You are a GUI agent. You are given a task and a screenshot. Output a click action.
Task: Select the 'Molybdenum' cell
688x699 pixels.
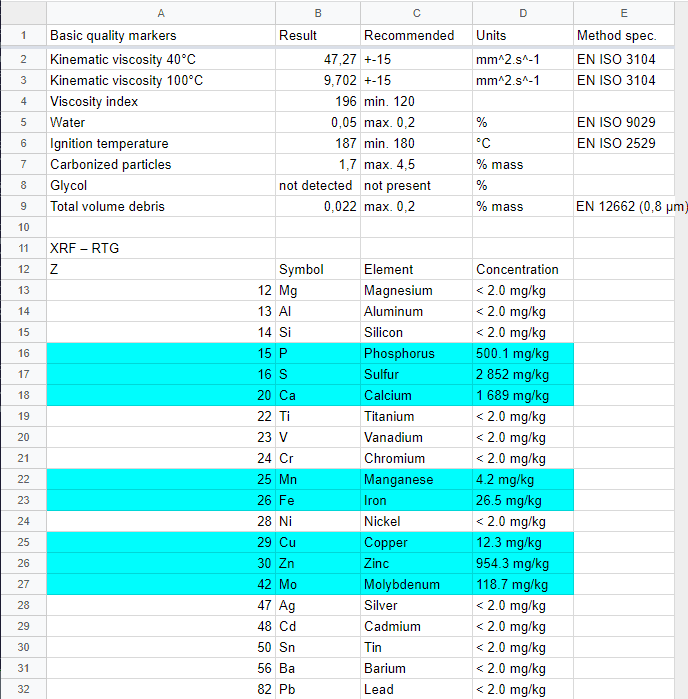pyautogui.click(x=416, y=584)
